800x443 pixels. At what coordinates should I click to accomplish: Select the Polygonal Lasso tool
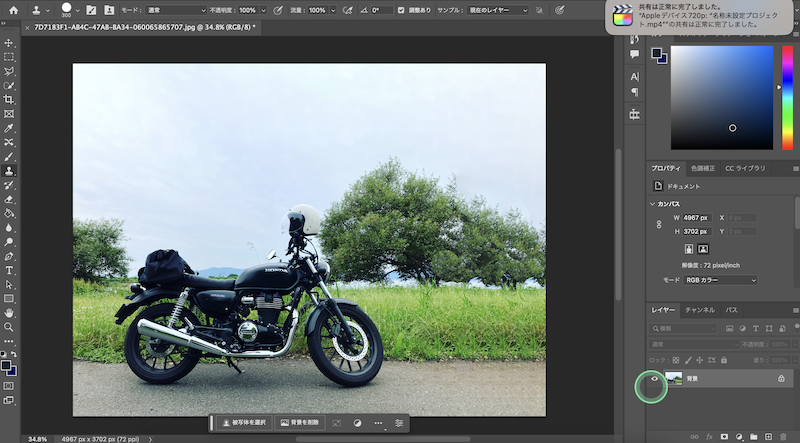click(x=9, y=71)
